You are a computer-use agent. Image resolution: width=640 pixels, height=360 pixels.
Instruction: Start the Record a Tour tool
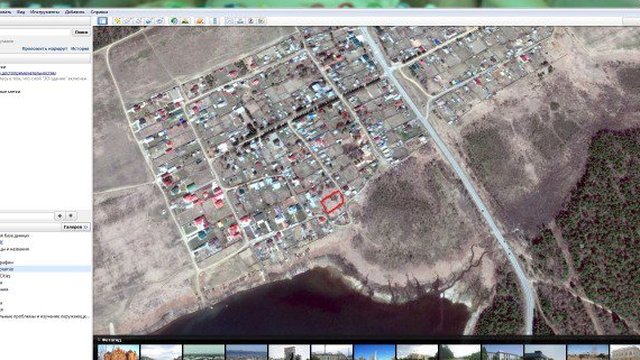pyautogui.click(x=160, y=21)
